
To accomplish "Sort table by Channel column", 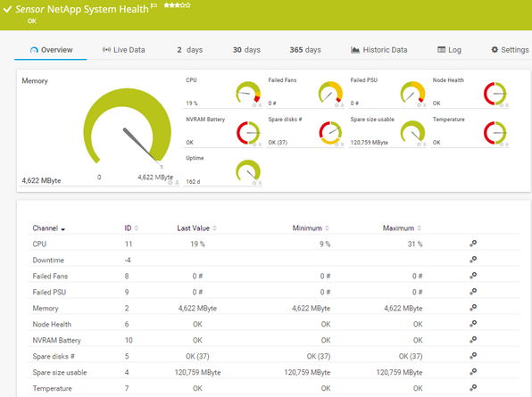I will click(x=48, y=228).
